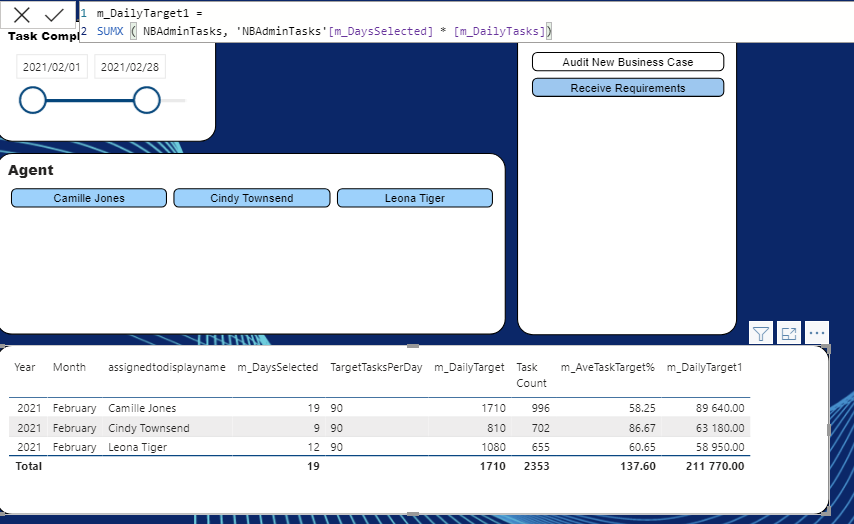The image size is (854, 524).
Task: Click the start date field 2021/02/01
Action: (x=52, y=67)
